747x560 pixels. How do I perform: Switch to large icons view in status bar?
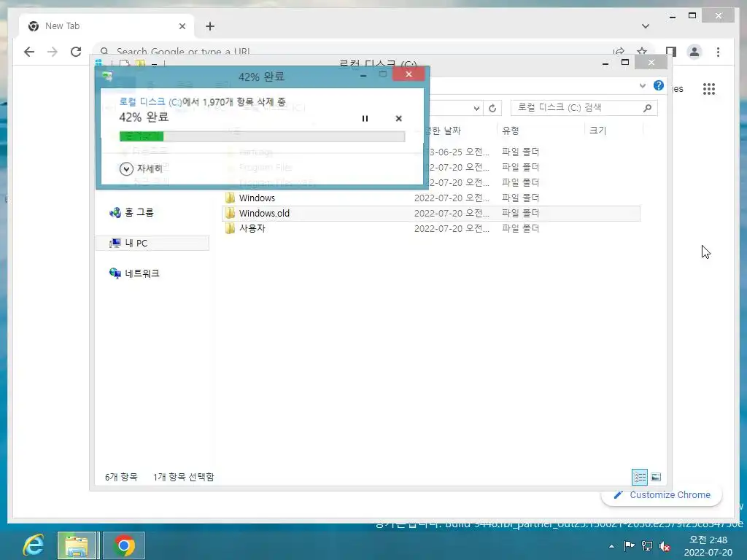tap(656, 477)
